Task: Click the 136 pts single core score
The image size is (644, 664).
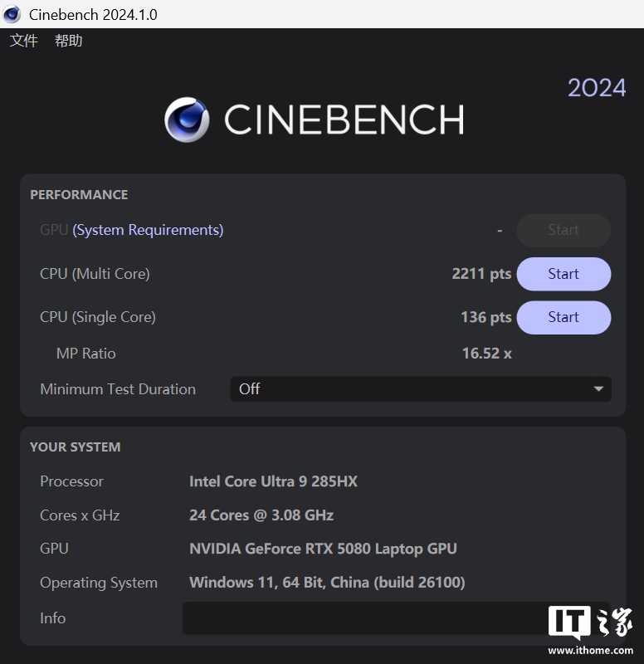Action: pyautogui.click(x=486, y=317)
